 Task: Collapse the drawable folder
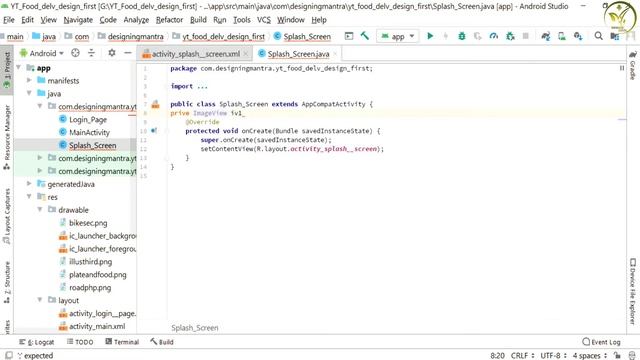click(40, 209)
